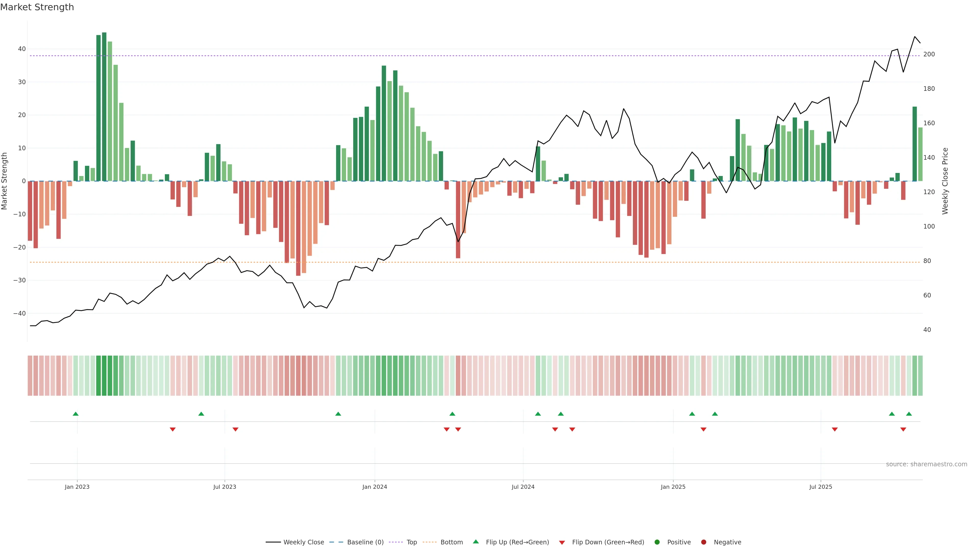Click the Flip Down red triangle legend icon
The image size is (980, 551).
(x=561, y=542)
